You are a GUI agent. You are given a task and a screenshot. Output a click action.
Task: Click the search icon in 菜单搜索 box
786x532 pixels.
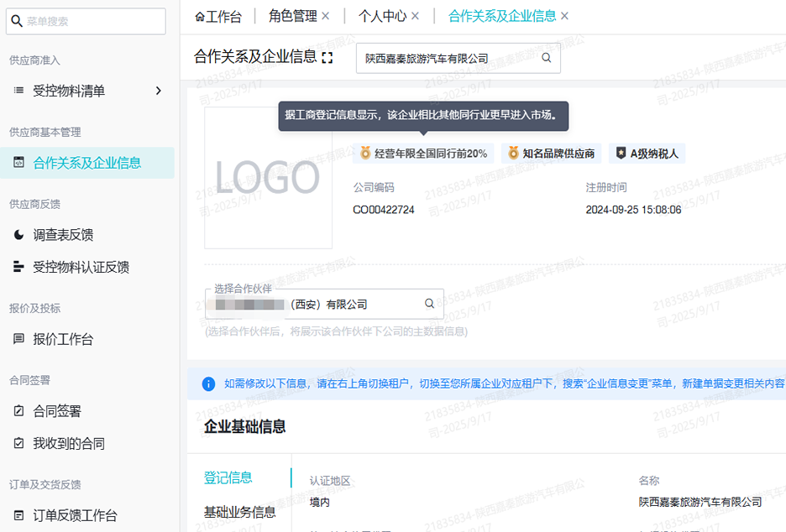coord(17,20)
